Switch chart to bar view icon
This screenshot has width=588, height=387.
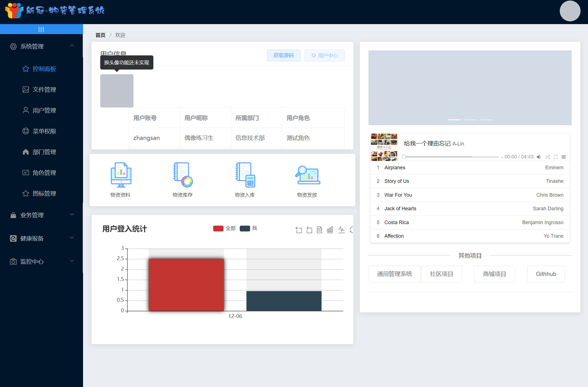tap(330, 230)
